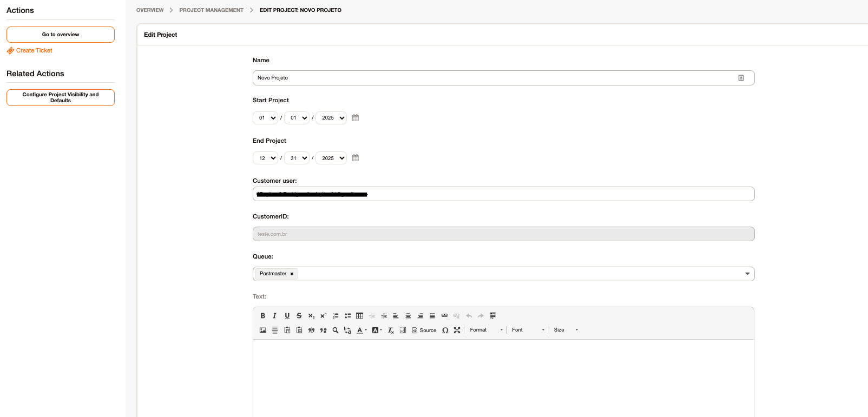The width and height of the screenshot is (868, 417).
Task: Go to overview button
Action: (61, 35)
